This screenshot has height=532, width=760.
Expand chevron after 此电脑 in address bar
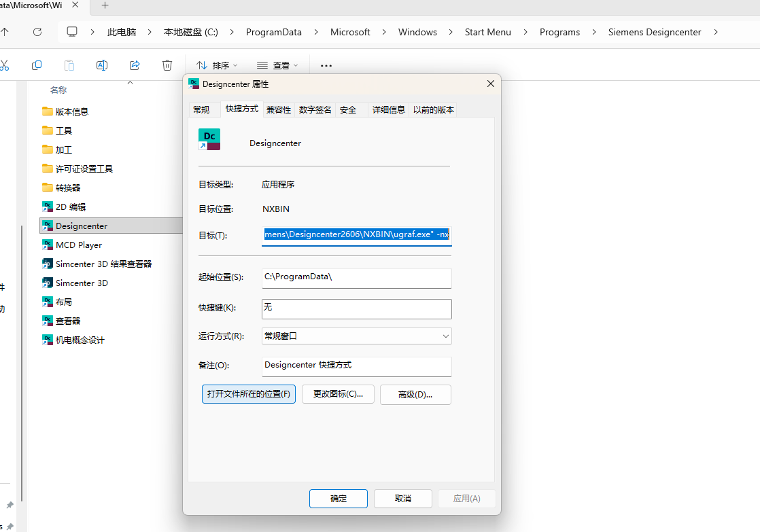point(150,32)
